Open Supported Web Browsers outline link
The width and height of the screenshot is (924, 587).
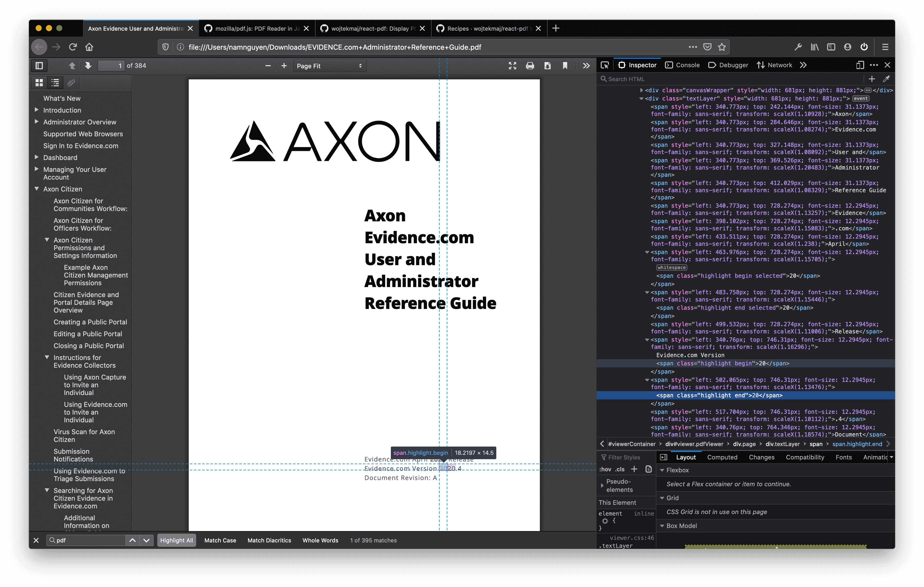(83, 134)
